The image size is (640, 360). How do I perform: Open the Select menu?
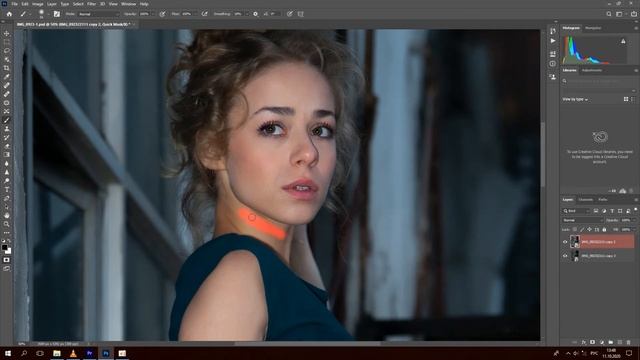click(x=78, y=4)
